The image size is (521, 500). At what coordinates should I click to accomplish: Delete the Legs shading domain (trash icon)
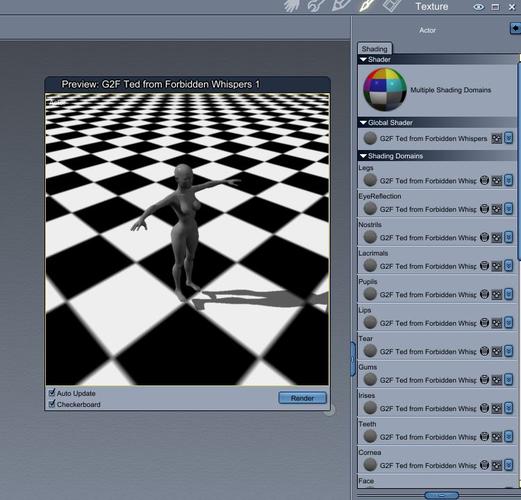click(484, 180)
